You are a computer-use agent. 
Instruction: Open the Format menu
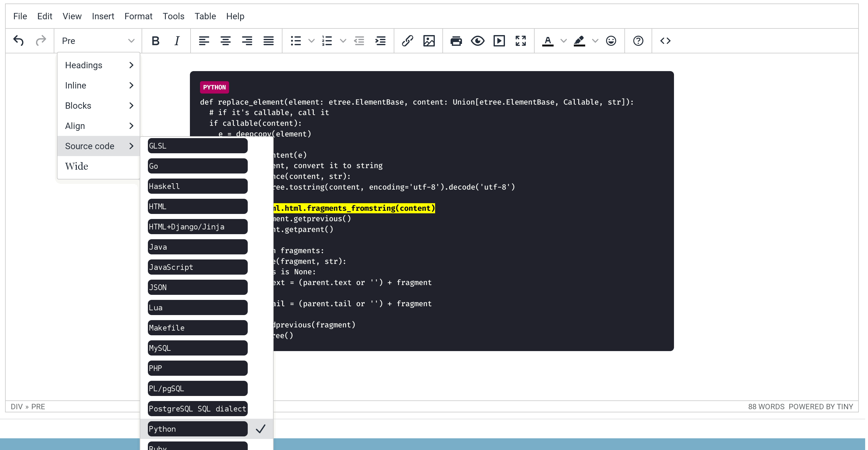pyautogui.click(x=138, y=16)
